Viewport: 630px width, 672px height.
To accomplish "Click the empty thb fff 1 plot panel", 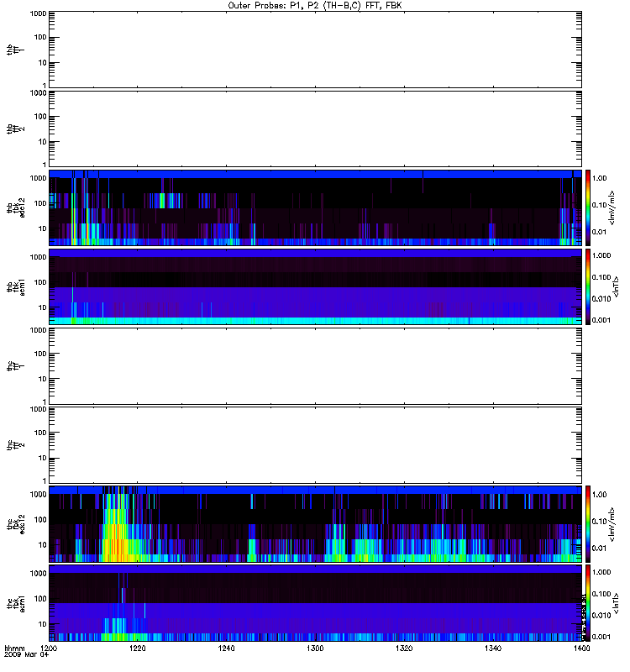I will [x=315, y=50].
